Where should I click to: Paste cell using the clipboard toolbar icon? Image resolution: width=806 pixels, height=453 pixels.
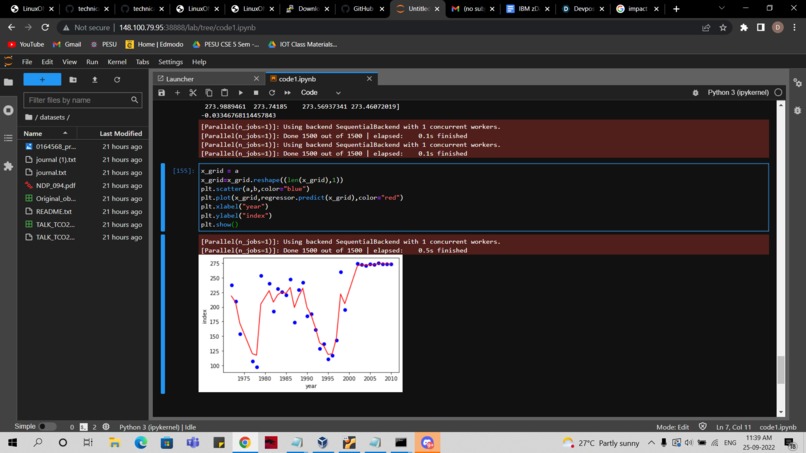click(224, 93)
